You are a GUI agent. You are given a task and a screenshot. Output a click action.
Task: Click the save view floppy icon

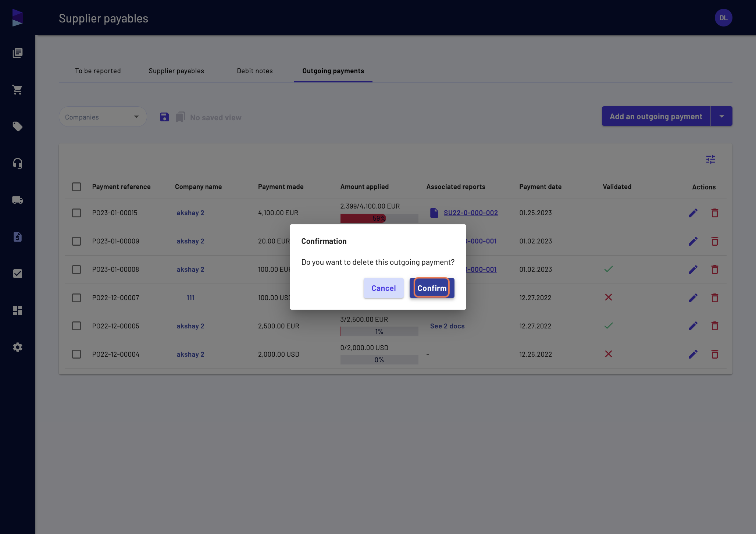click(x=164, y=117)
